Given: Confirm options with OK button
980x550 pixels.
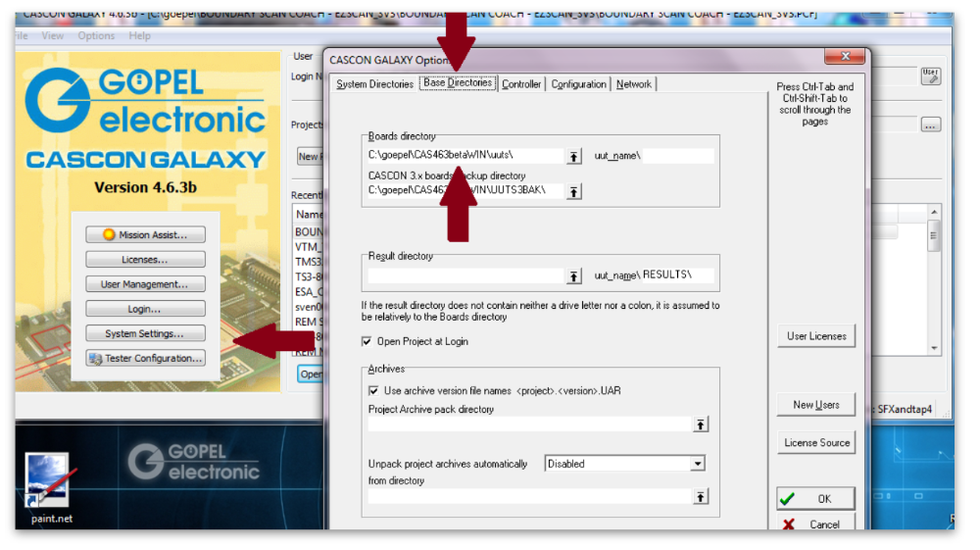Looking at the screenshot, I should (816, 499).
